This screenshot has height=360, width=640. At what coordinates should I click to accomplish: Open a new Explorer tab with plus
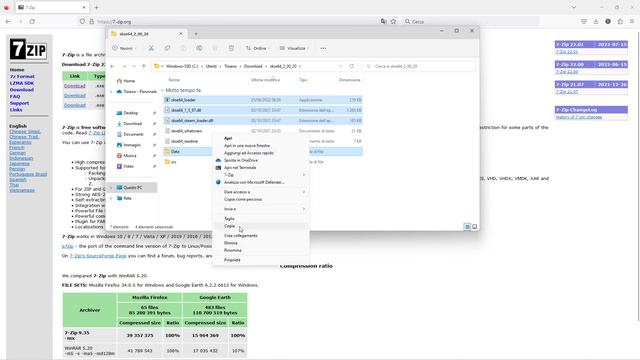click(196, 34)
